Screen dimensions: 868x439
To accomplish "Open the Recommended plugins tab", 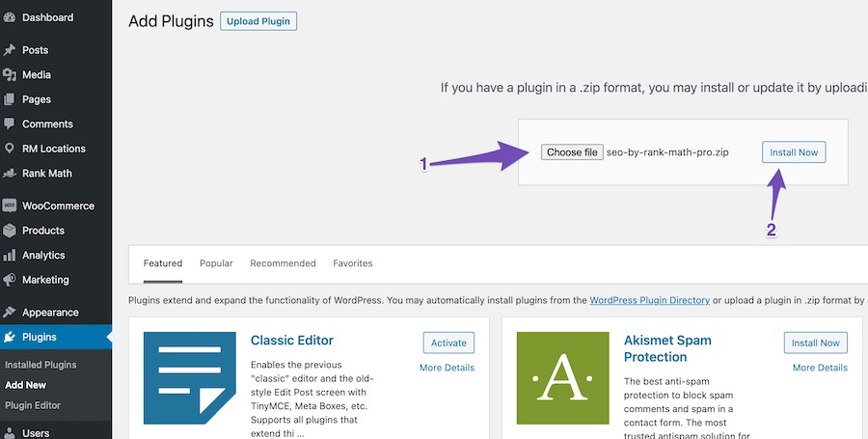I will click(x=283, y=263).
